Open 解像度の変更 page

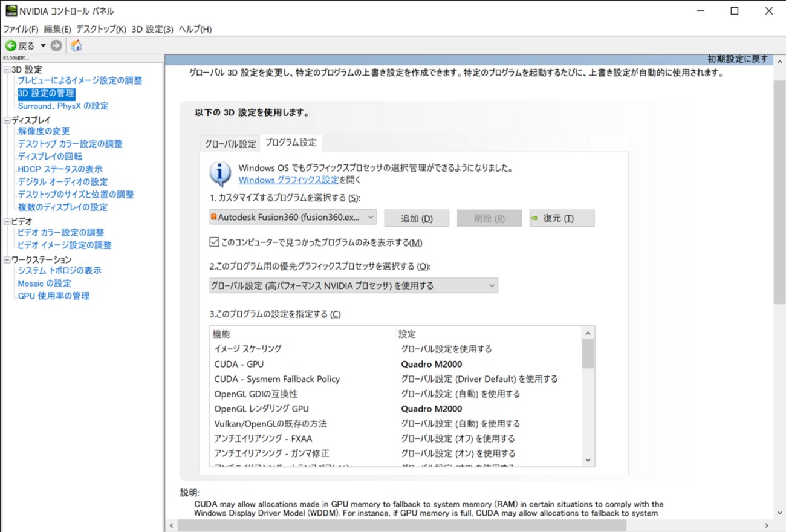[44, 131]
